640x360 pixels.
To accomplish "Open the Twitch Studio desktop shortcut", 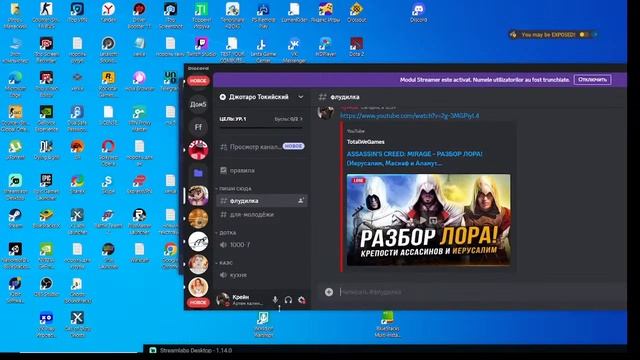I will 201,47.
